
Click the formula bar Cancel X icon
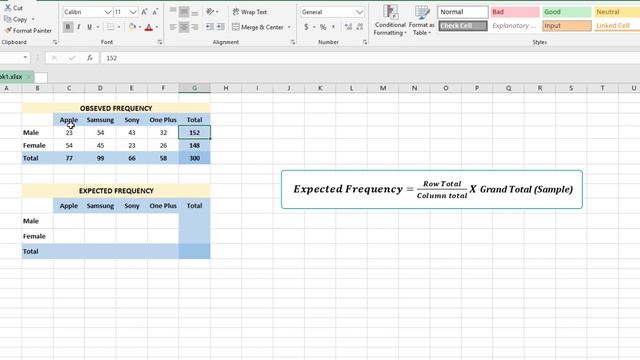click(x=54, y=58)
